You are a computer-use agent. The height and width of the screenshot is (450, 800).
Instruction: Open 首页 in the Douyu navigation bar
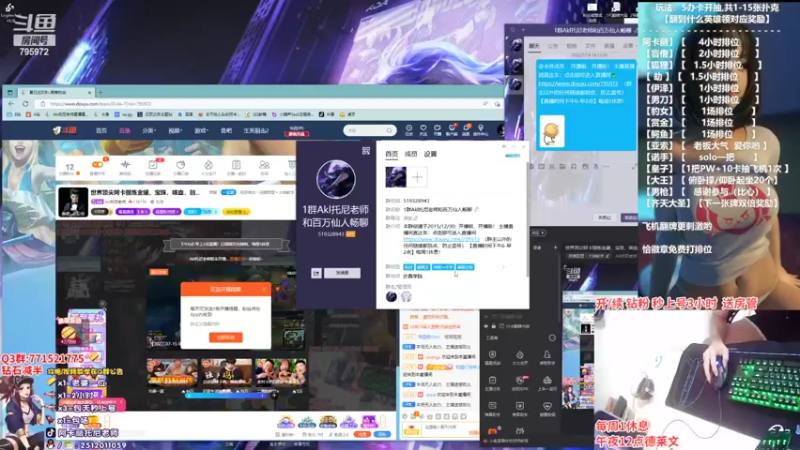(102, 131)
